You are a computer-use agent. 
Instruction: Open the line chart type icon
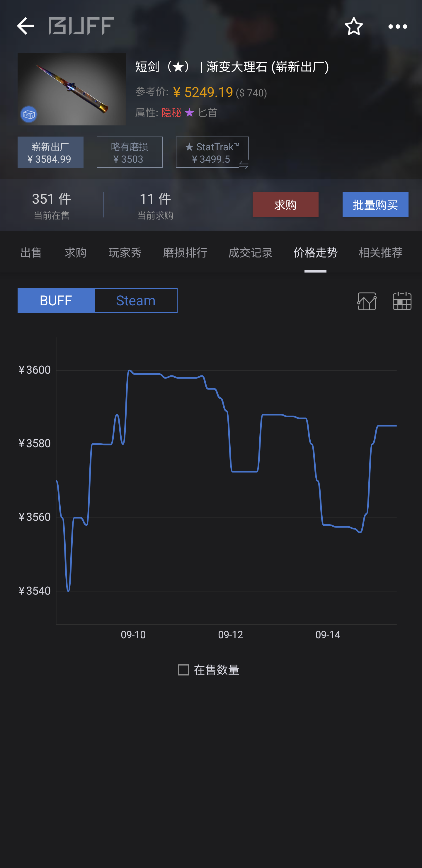click(x=367, y=301)
